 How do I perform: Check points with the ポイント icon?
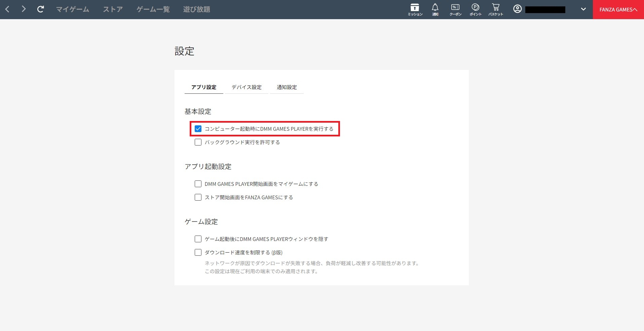[475, 9]
